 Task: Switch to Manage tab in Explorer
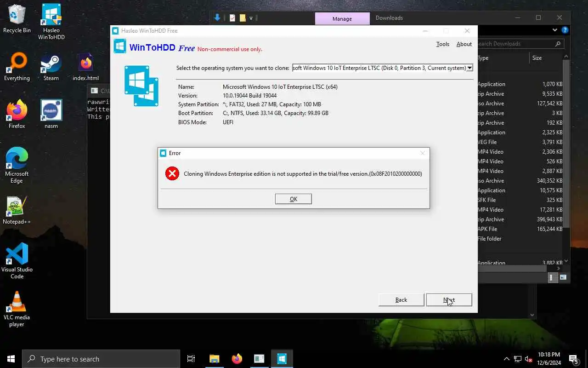point(342,19)
